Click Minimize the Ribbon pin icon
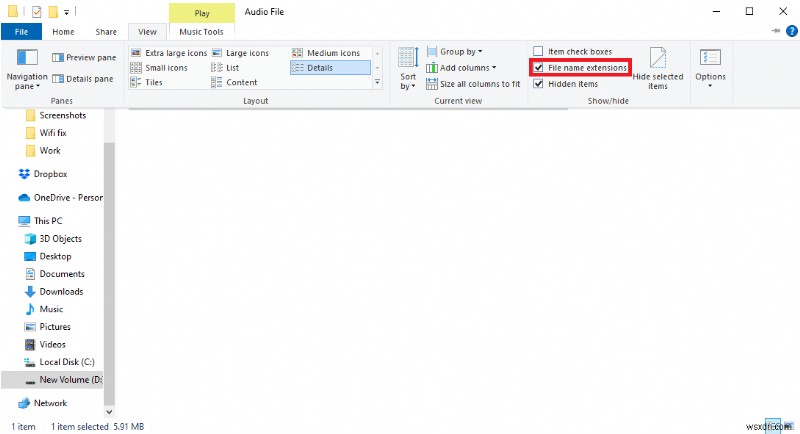 (x=776, y=31)
